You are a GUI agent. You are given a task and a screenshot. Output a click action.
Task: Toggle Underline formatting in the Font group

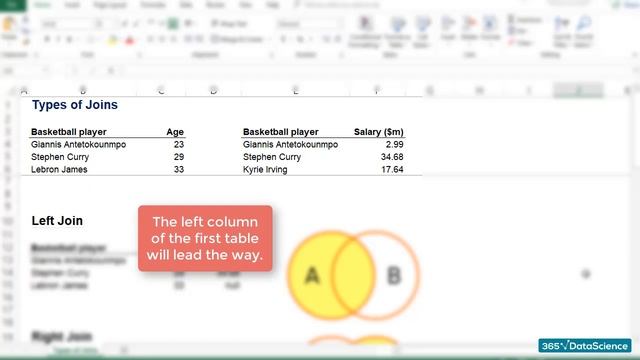pyautogui.click(x=69, y=39)
